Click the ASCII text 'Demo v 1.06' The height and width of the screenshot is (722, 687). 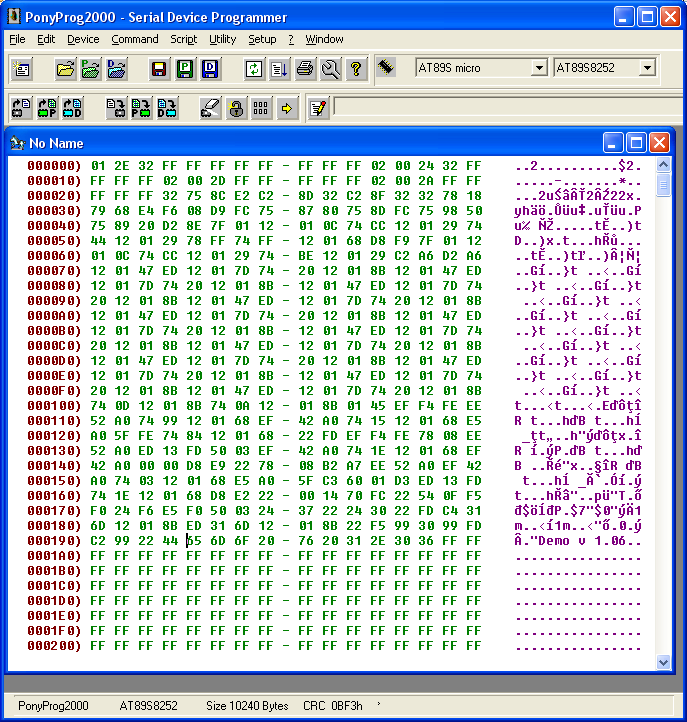(x=582, y=541)
